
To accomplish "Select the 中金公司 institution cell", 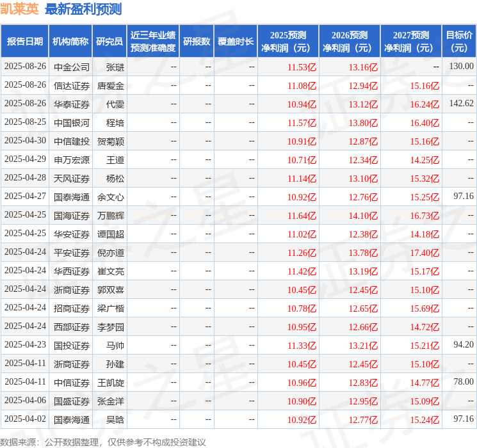I will pos(72,67).
